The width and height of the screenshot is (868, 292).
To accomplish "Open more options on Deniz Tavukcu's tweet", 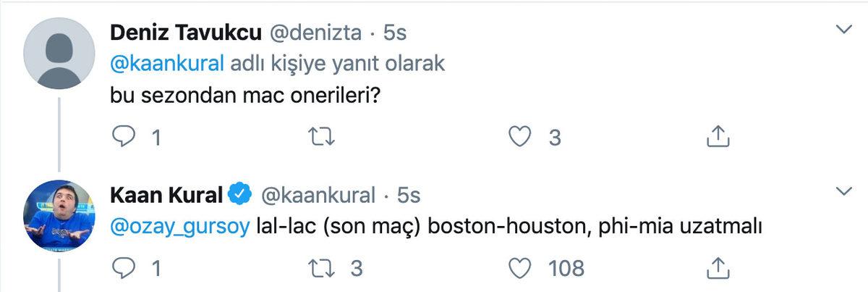I will [x=843, y=30].
